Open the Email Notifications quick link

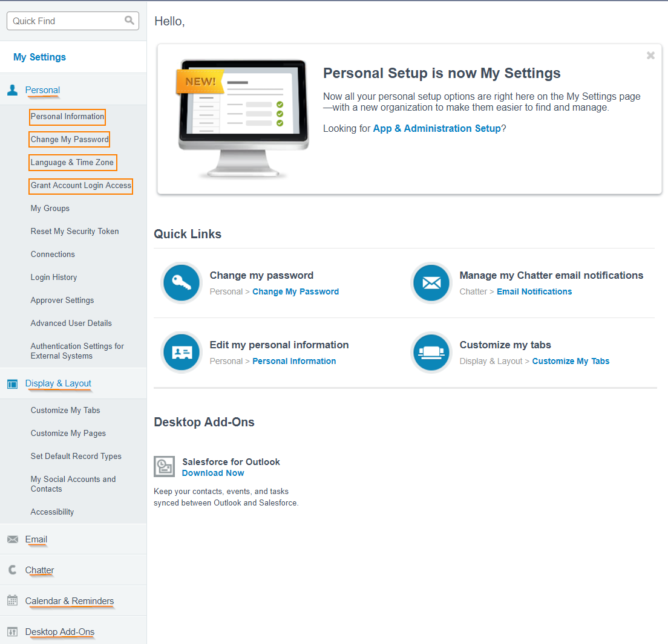click(x=534, y=291)
